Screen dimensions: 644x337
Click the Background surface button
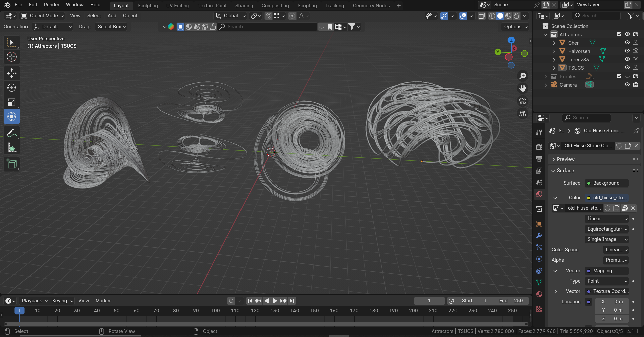pos(606,183)
